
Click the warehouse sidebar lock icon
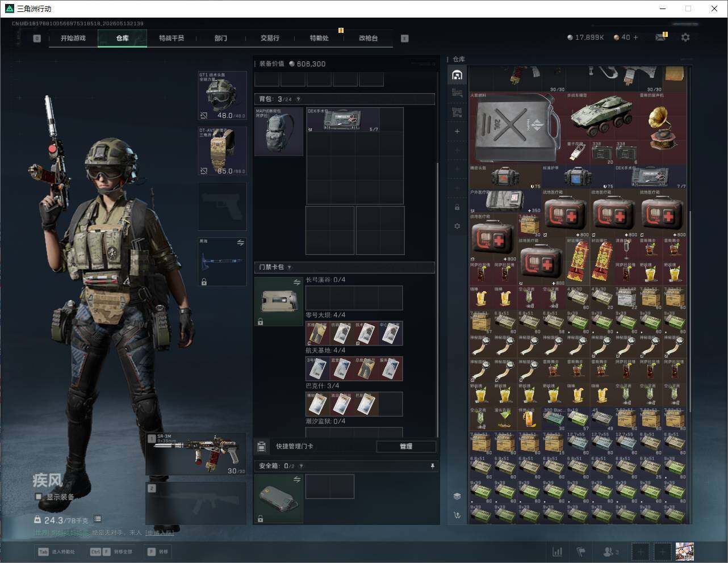click(457, 207)
